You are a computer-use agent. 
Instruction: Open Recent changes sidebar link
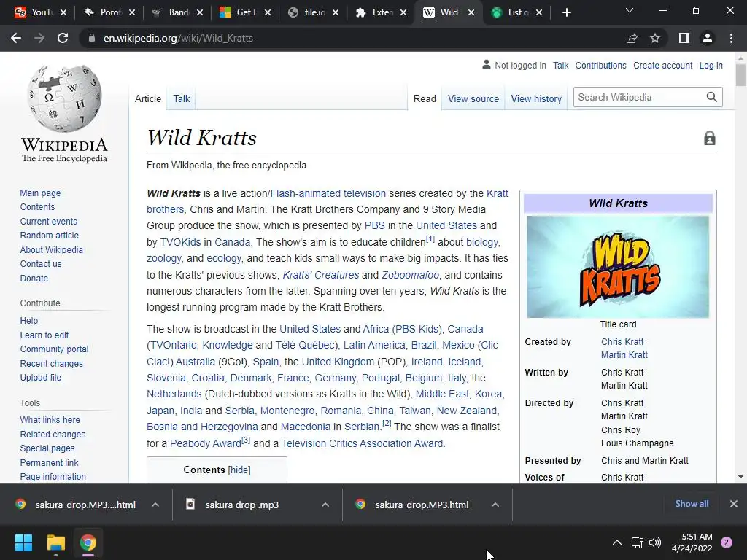52,363
